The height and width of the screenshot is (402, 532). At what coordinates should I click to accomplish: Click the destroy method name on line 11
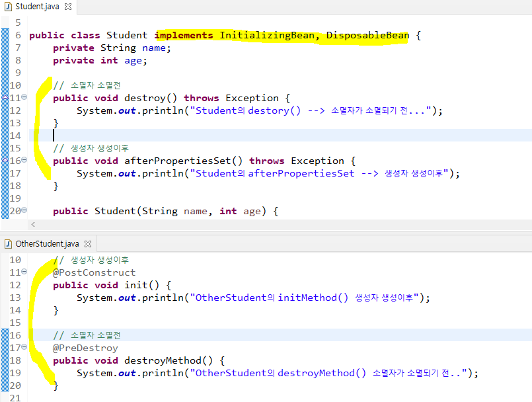pyautogui.click(x=145, y=99)
